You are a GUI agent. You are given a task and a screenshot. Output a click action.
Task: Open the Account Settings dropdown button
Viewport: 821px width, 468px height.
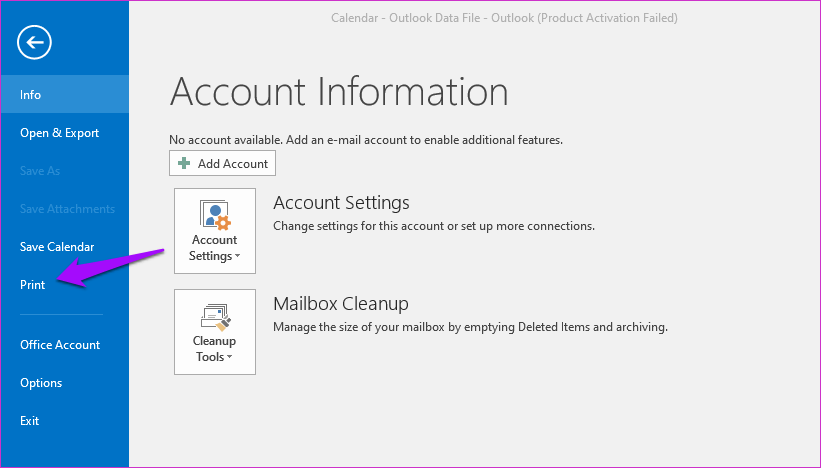point(215,231)
